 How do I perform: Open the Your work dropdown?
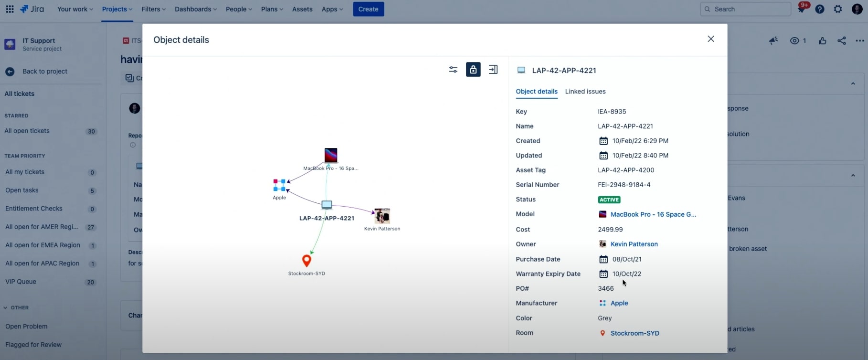point(75,9)
